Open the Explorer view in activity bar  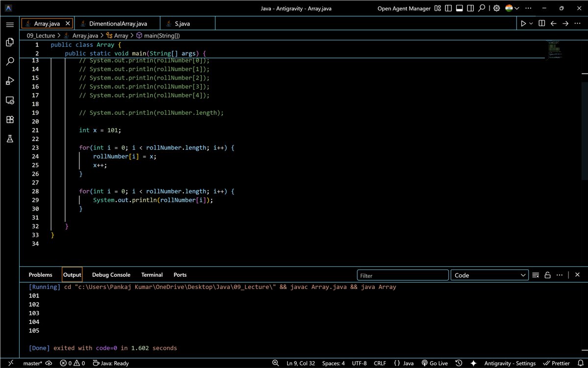(x=10, y=43)
